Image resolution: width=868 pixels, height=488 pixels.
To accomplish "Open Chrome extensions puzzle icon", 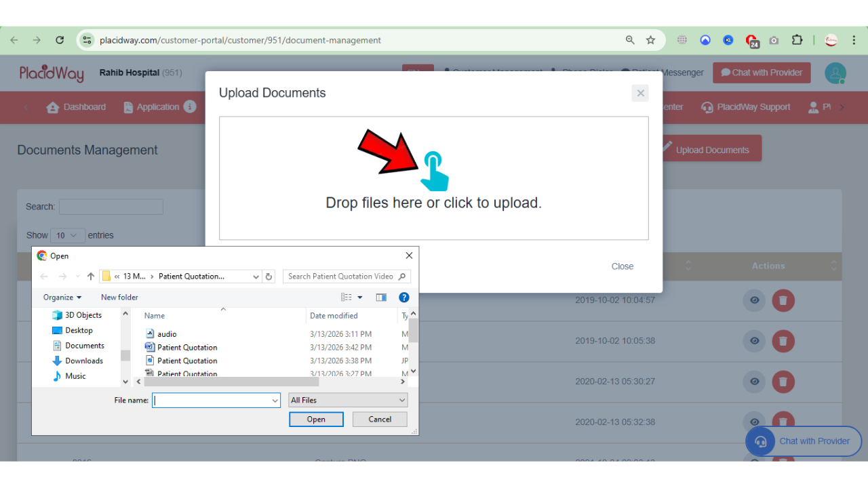I will tap(797, 40).
